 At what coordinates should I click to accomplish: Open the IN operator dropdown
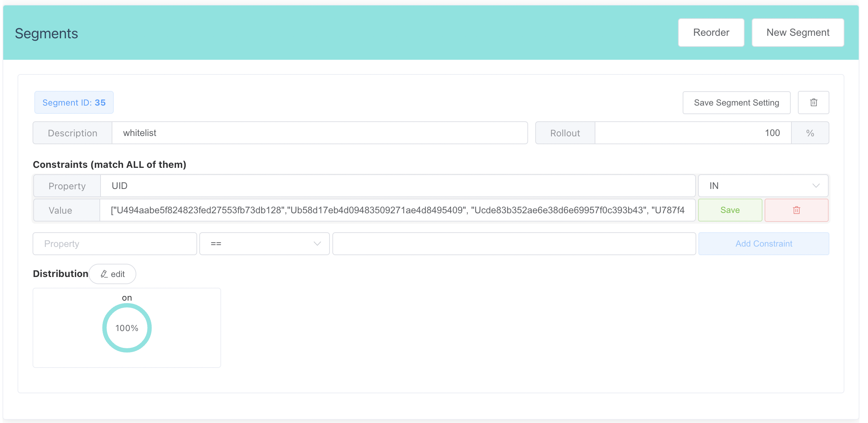[763, 186]
